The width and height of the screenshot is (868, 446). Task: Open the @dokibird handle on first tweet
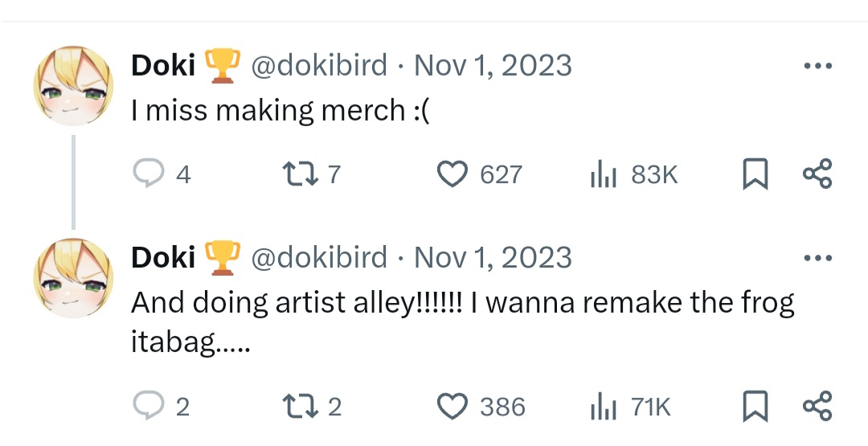319,65
